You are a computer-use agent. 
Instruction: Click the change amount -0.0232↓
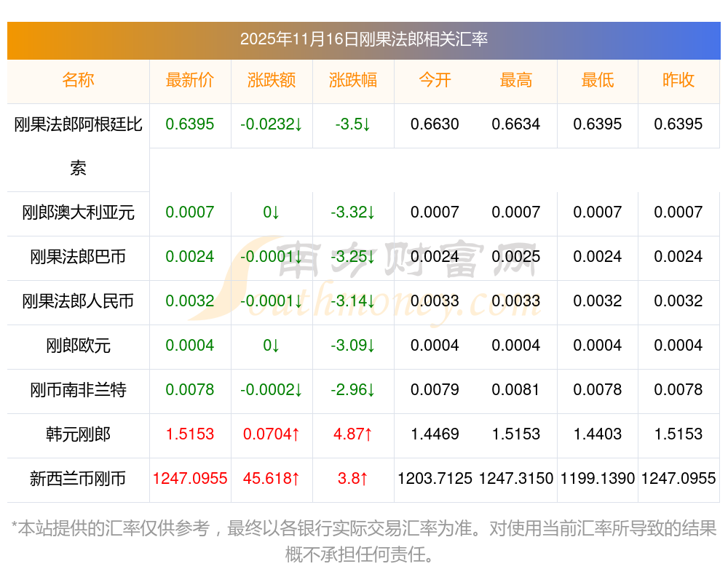pos(271,124)
